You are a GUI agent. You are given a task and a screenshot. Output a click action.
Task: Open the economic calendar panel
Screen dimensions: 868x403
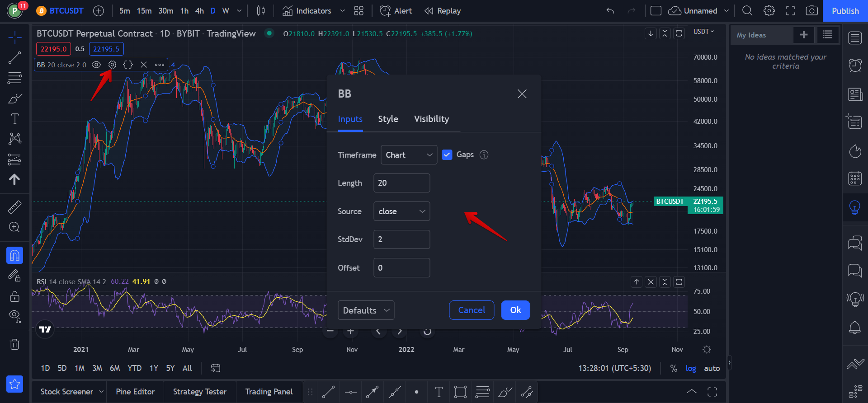pos(855,178)
